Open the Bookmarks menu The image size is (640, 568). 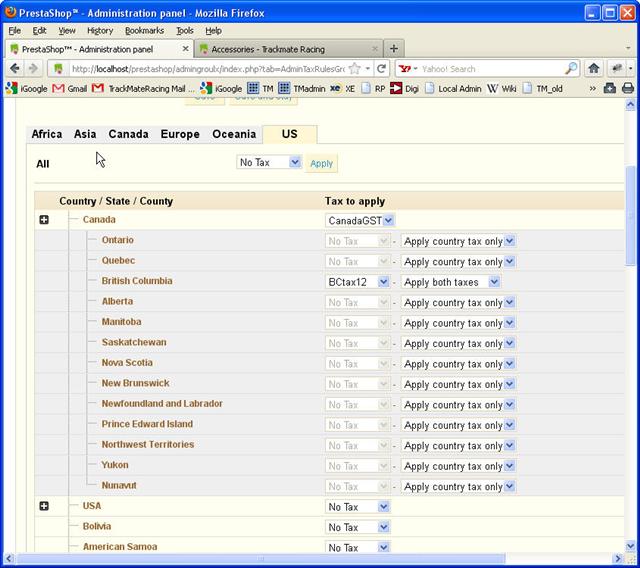(144, 31)
